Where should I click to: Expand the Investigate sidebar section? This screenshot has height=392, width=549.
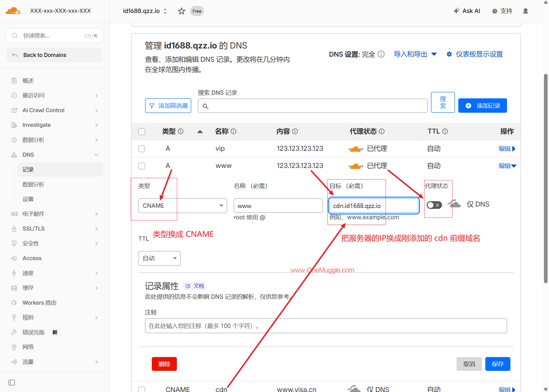[x=96, y=125]
